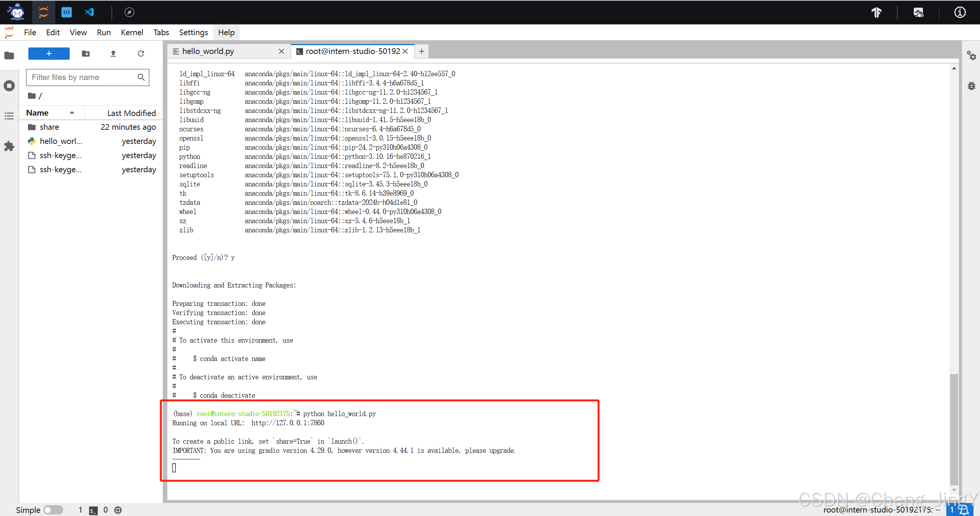Click the terminal vertical scrollbar
Image resolution: width=980 pixels, height=516 pixels.
[x=954, y=429]
